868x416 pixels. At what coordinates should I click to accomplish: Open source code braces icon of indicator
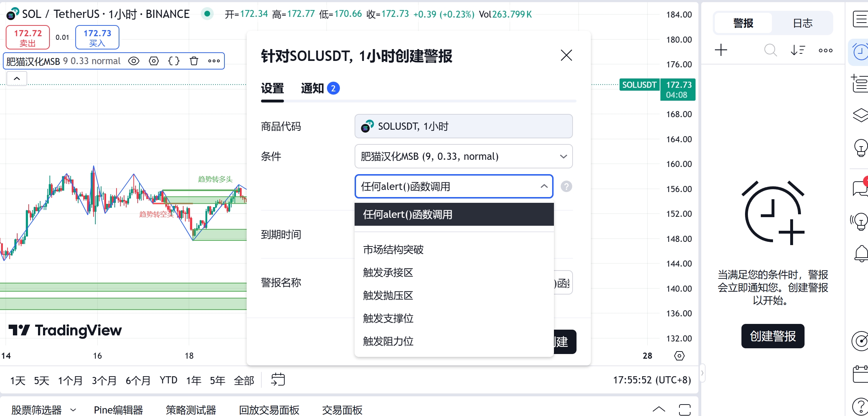[x=174, y=61]
